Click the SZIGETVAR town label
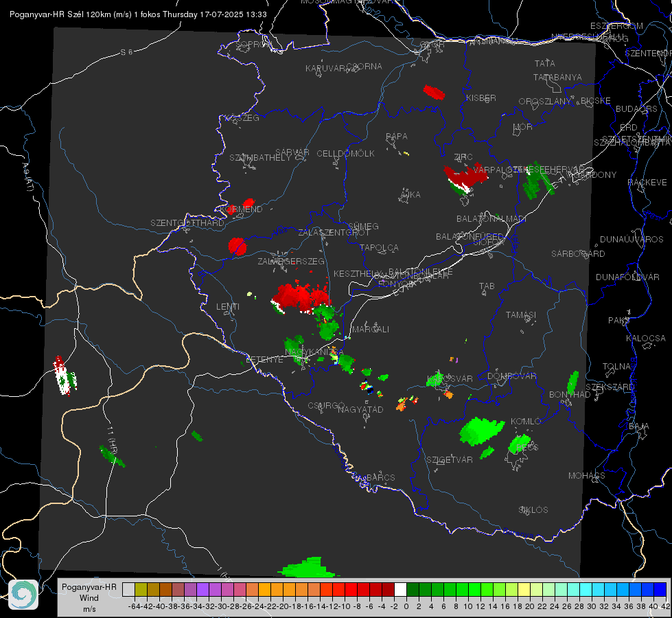This screenshot has height=618, width=672. 450,460
